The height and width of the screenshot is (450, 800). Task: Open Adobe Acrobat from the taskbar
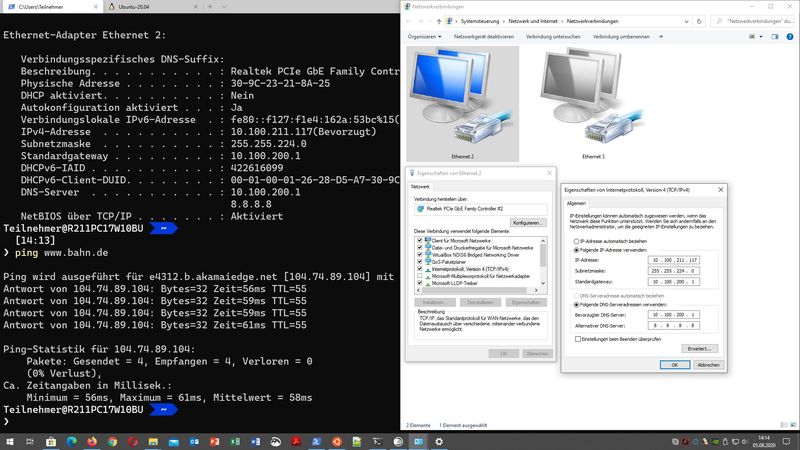click(x=296, y=442)
